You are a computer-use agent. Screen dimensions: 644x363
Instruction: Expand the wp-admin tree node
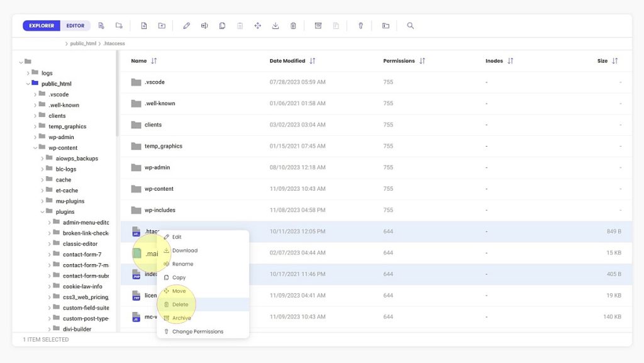click(35, 137)
